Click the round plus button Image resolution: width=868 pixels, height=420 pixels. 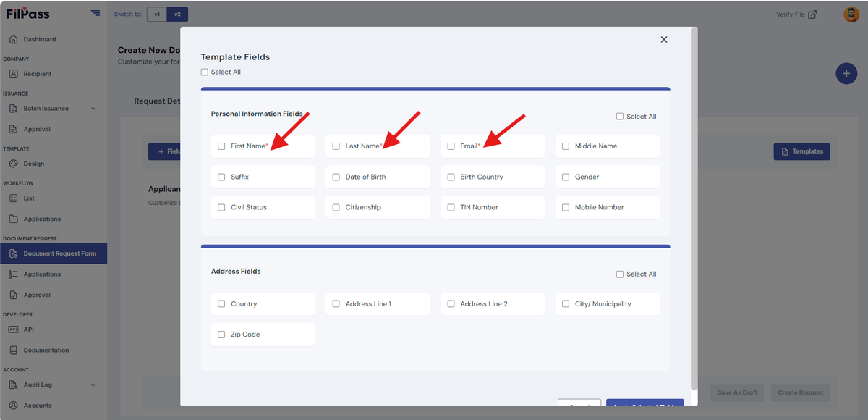[846, 74]
